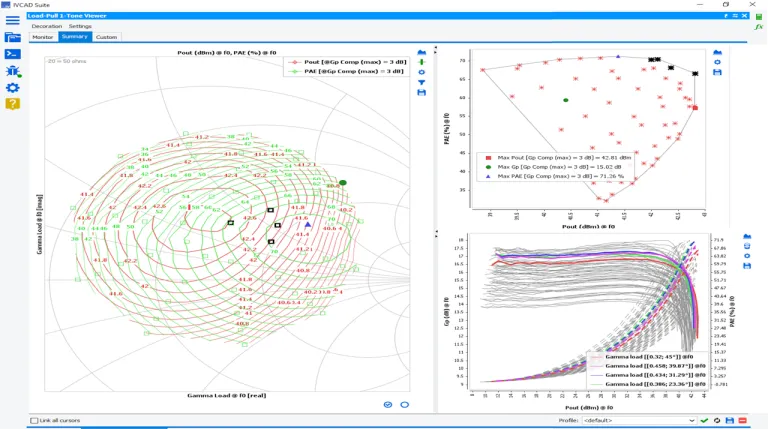Click the green Max Gp dot on Smith chart
This screenshot has width=768, height=432.
pyautogui.click(x=343, y=183)
